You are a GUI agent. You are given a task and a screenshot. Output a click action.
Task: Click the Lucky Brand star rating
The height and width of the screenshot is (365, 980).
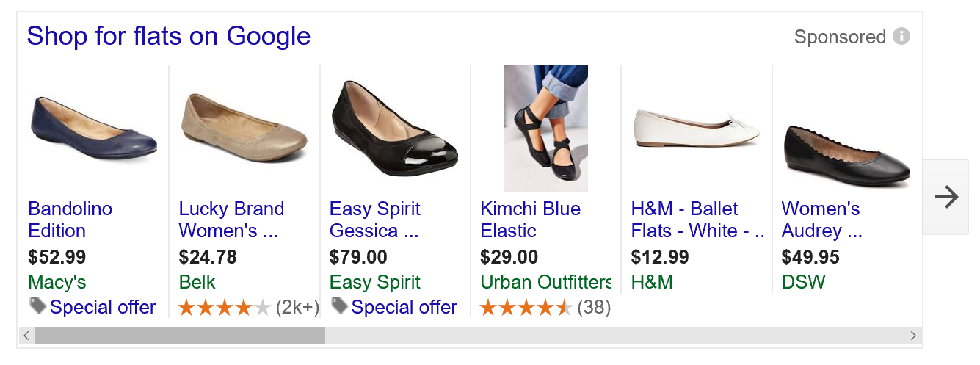tap(225, 308)
